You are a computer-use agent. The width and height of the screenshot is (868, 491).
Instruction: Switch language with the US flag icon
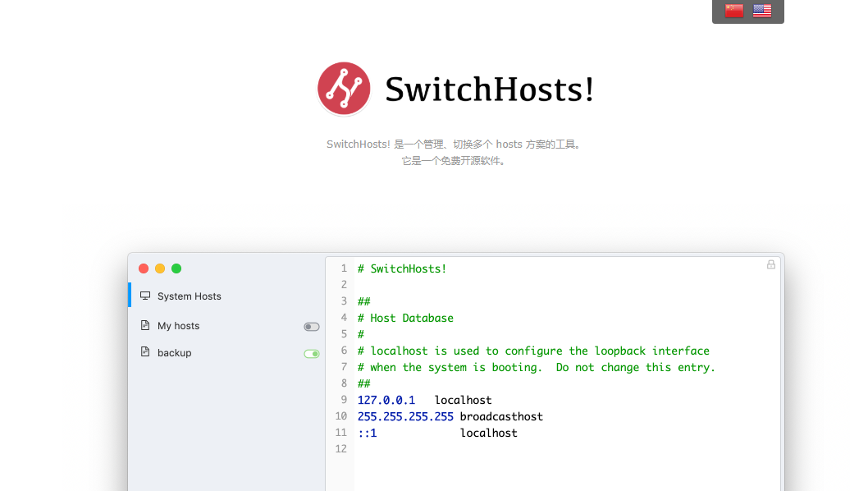pyautogui.click(x=761, y=11)
